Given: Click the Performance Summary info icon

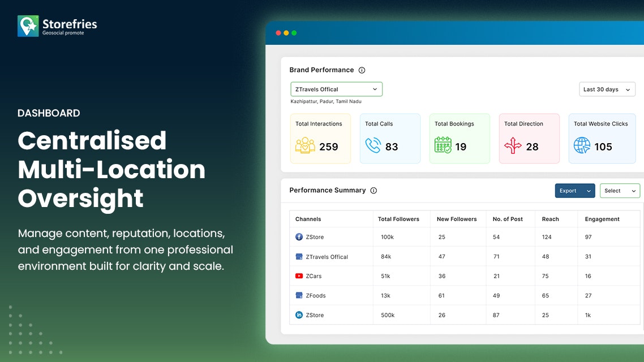Looking at the screenshot, I should 373,191.
